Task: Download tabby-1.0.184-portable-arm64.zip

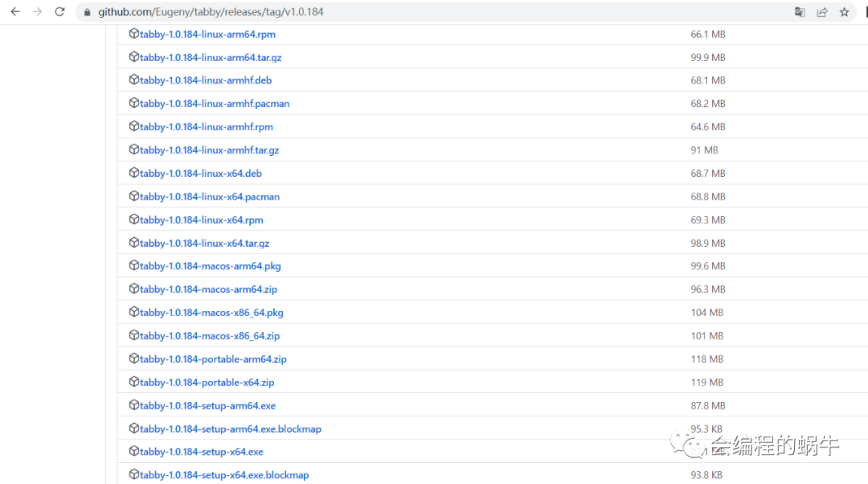Action: [213, 359]
